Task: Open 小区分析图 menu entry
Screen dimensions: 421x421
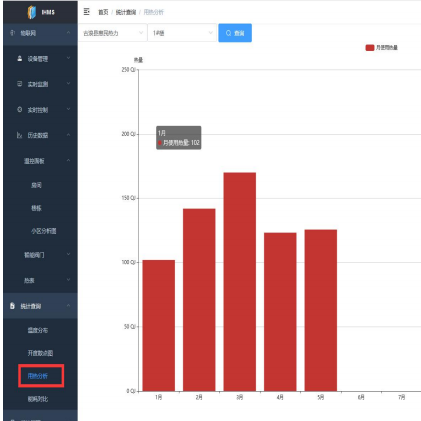Action: pyautogui.click(x=44, y=231)
